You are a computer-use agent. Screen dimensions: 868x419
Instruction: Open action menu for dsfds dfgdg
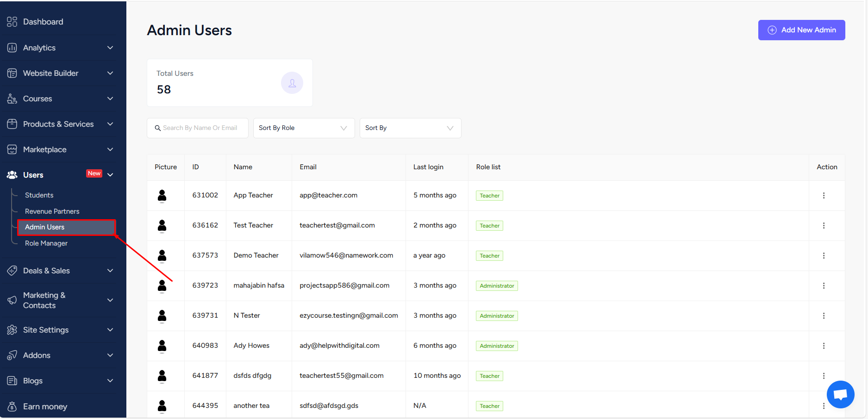(x=824, y=376)
